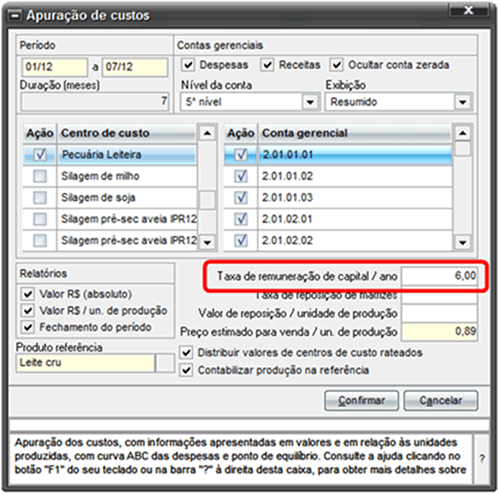Screen dimensions: 500x494
Task: Click the period start field 01/12
Action: pos(55,67)
